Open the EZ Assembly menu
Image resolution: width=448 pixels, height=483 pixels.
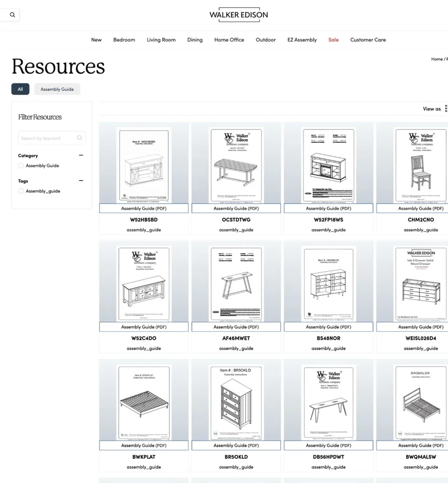(302, 40)
